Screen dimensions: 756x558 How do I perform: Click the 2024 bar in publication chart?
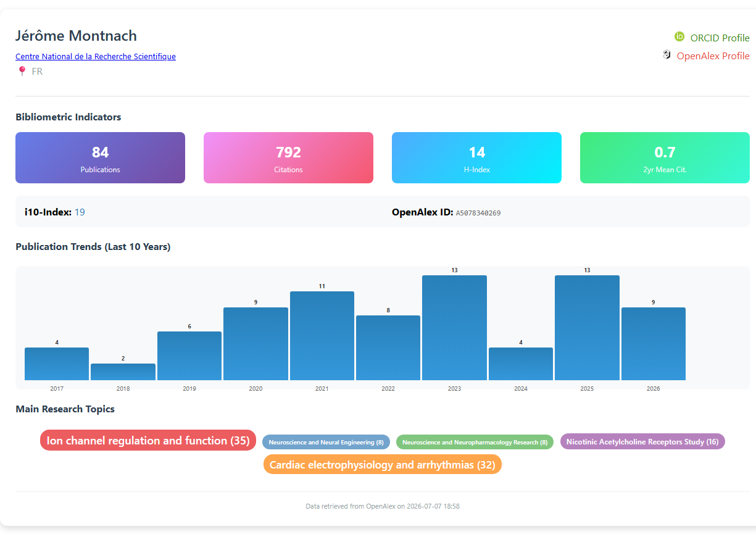click(x=521, y=364)
